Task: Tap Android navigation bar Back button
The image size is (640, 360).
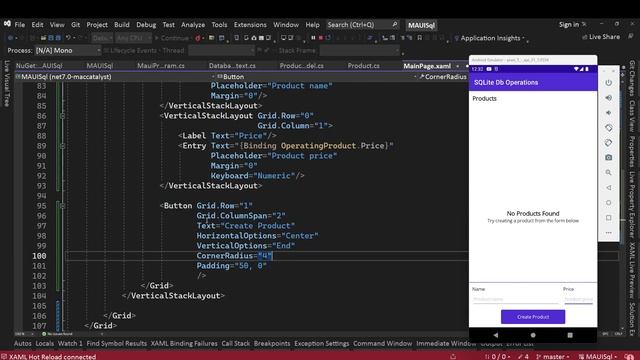Action: click(x=496, y=335)
